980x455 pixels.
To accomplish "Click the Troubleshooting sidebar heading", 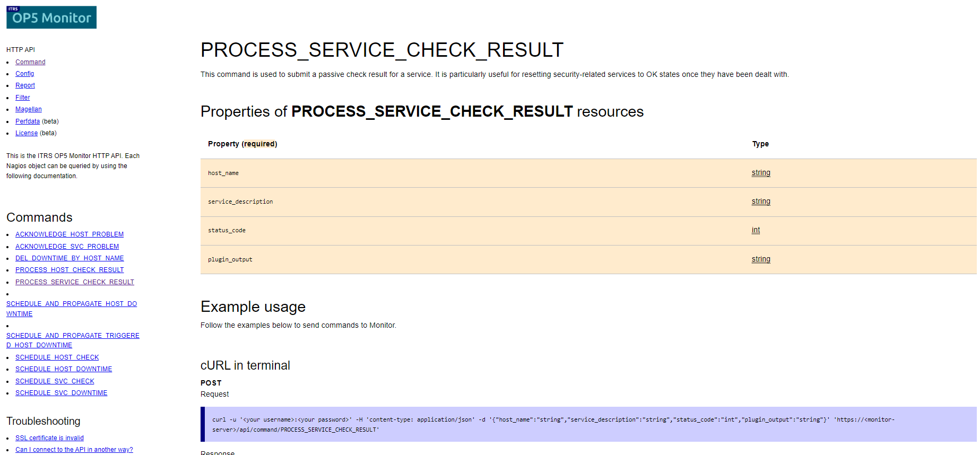I will pyautogui.click(x=44, y=421).
